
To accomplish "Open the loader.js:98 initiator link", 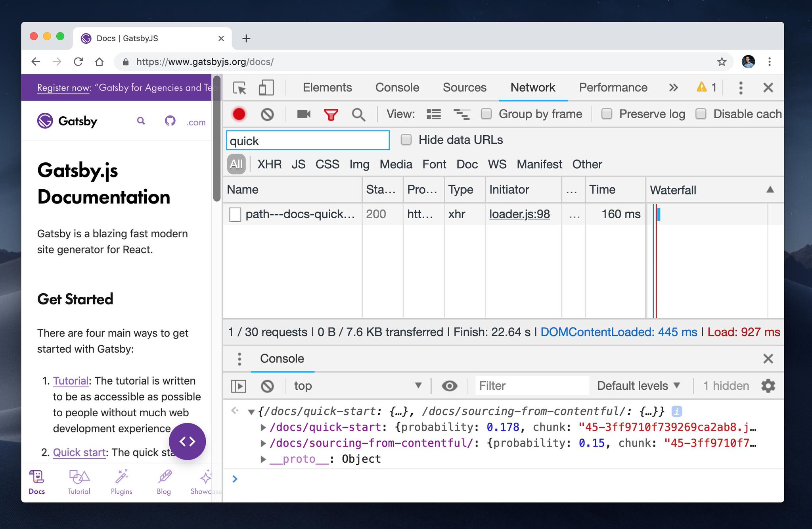I will point(519,214).
